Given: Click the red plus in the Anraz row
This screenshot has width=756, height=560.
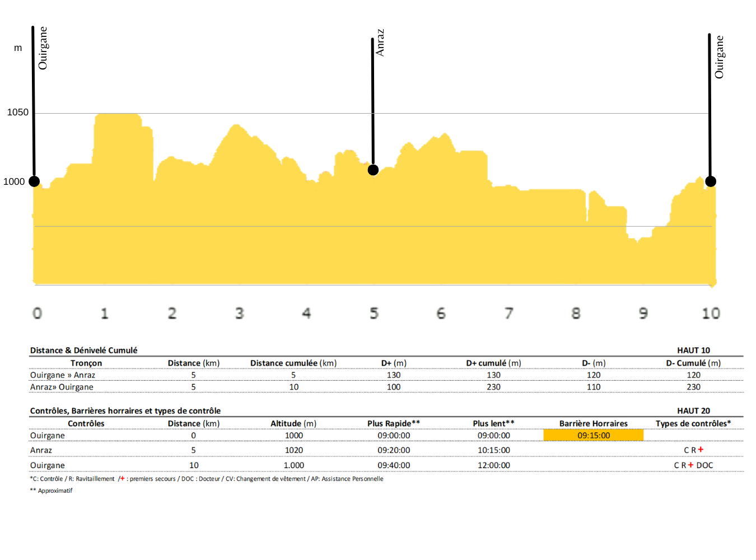Looking at the screenshot, I should [x=701, y=450].
